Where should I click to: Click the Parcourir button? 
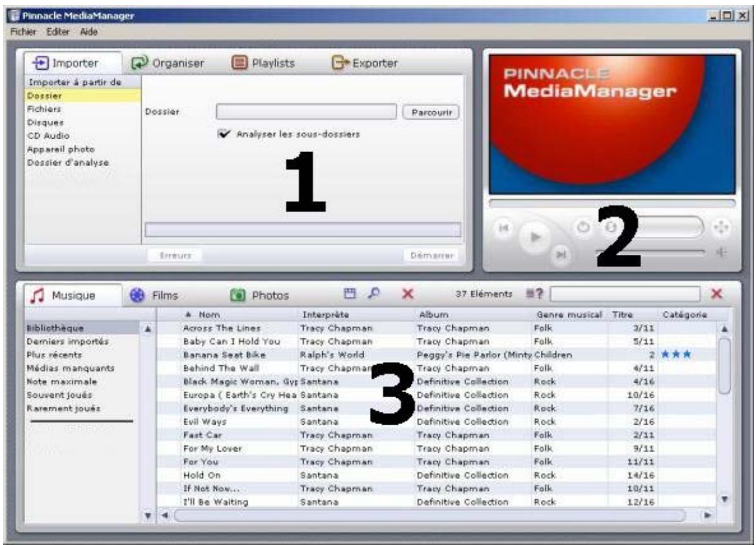pyautogui.click(x=431, y=112)
